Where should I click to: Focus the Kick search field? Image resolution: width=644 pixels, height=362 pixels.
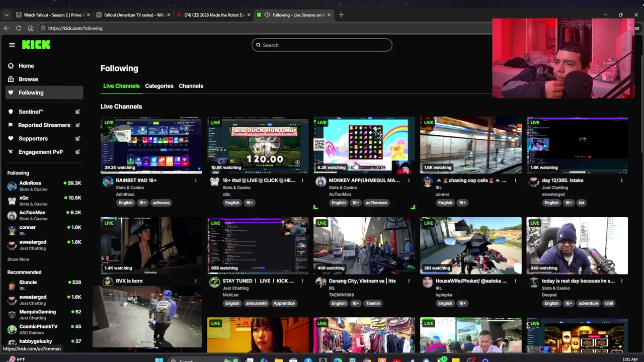[322, 45]
